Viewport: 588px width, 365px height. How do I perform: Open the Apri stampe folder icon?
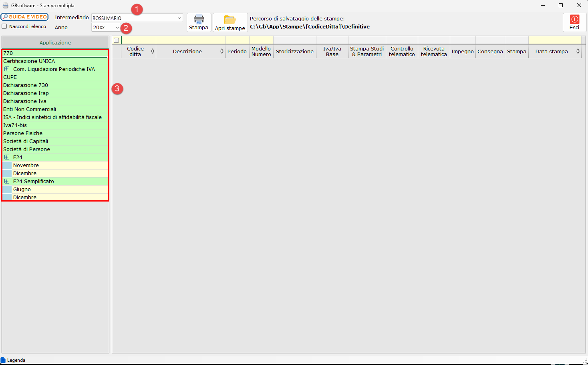(230, 20)
